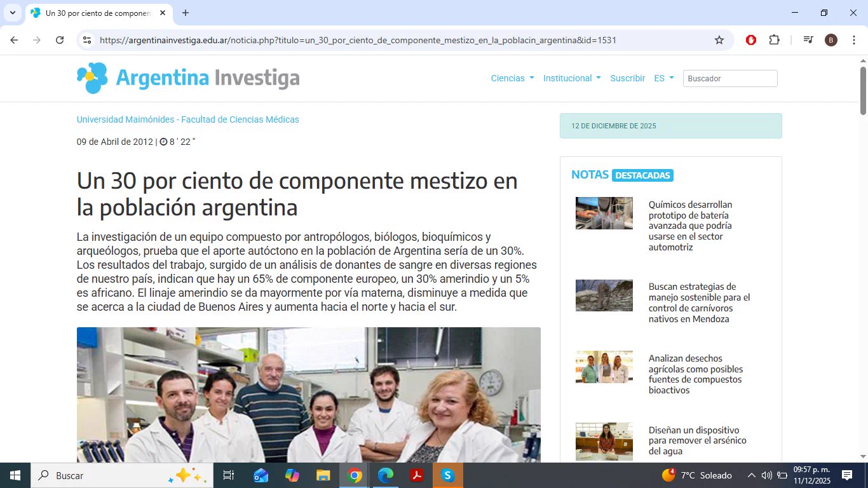
Task: Open the battery prototype article link
Action: point(690,226)
